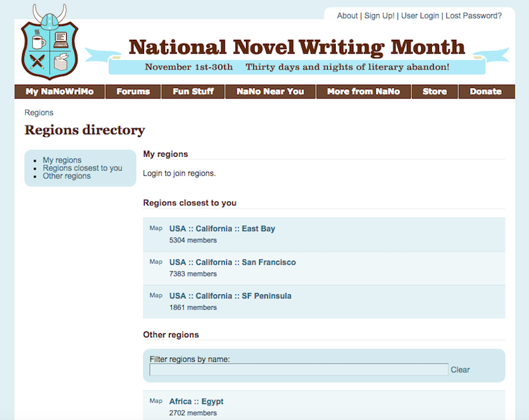The width and height of the screenshot is (529, 420).
Task: Open USA :: California :: San Francisco region
Action: (x=233, y=263)
